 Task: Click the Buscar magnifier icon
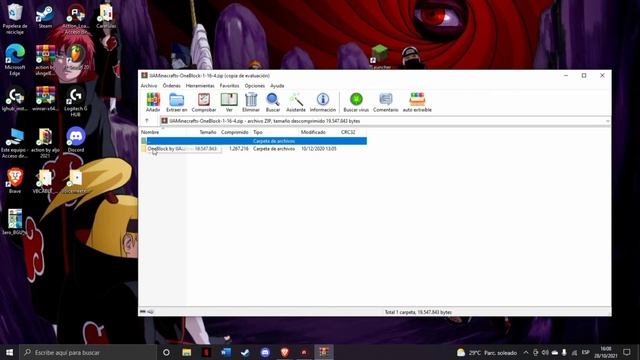(x=273, y=102)
